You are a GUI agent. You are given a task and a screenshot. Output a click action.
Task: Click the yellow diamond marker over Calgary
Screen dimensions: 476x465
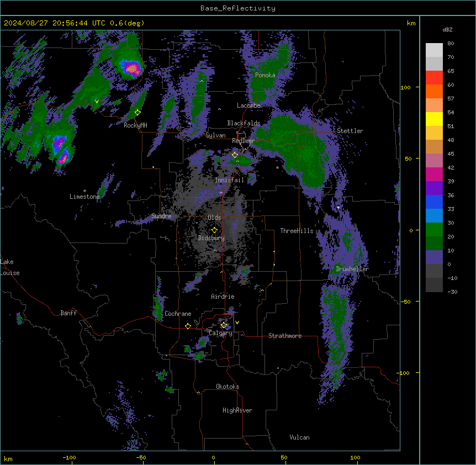point(224,325)
